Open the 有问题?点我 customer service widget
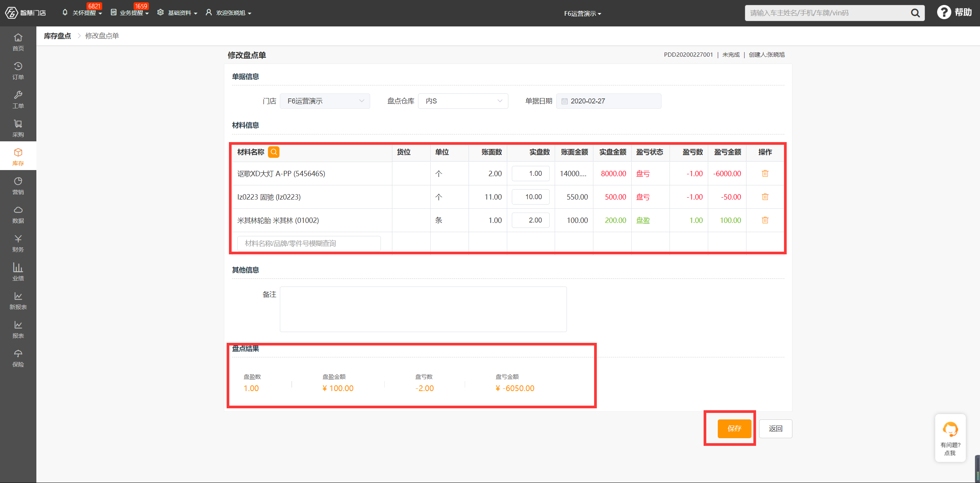Screen dimensions: 980x483 point(950,438)
